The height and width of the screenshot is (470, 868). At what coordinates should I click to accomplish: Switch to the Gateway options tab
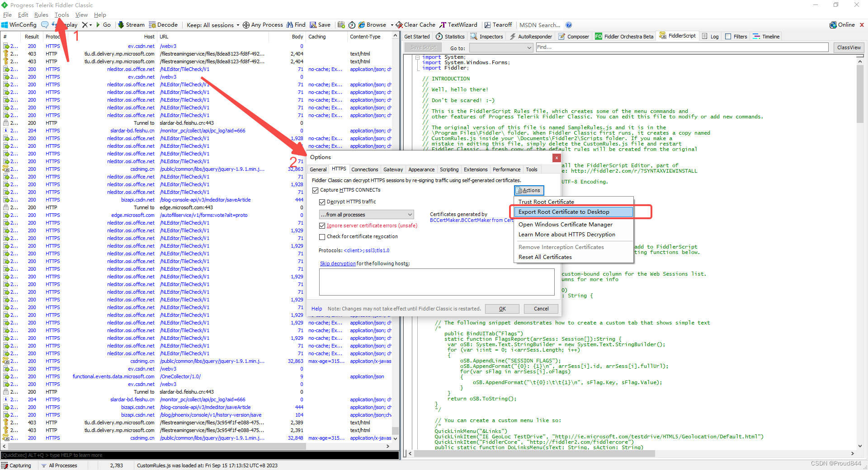click(393, 169)
